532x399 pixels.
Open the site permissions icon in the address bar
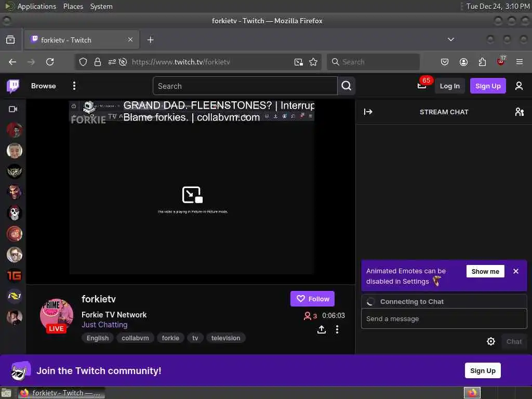coord(112,62)
